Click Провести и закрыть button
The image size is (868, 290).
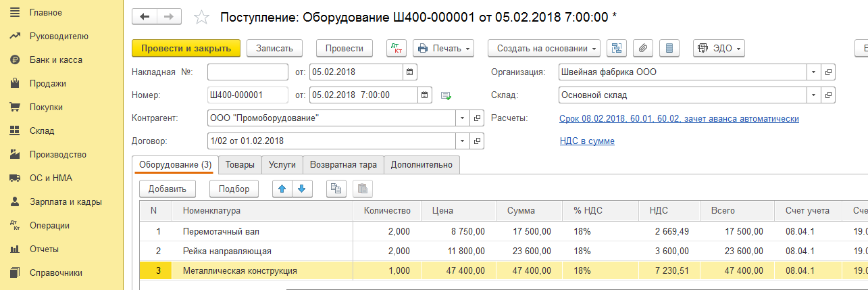point(186,48)
